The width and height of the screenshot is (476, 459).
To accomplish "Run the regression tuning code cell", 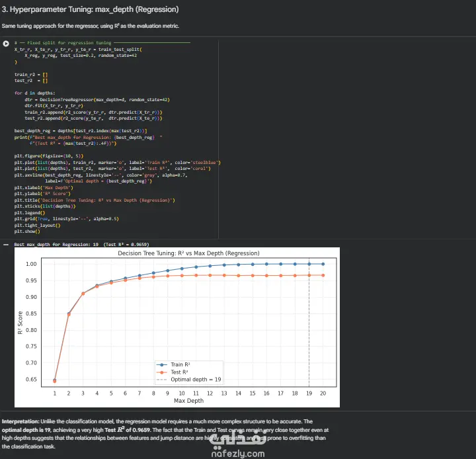I will click(x=6, y=44).
